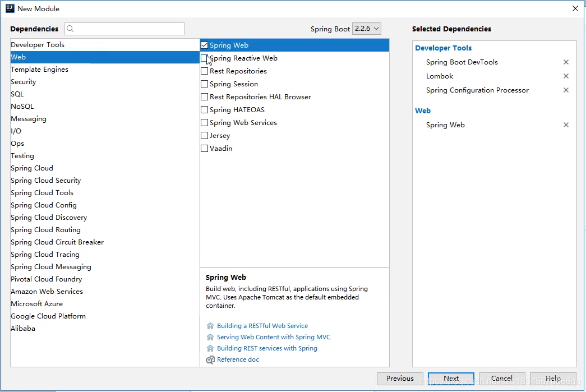Open Building a RESTful Web Service link
The width and height of the screenshot is (586, 392).
coord(262,326)
